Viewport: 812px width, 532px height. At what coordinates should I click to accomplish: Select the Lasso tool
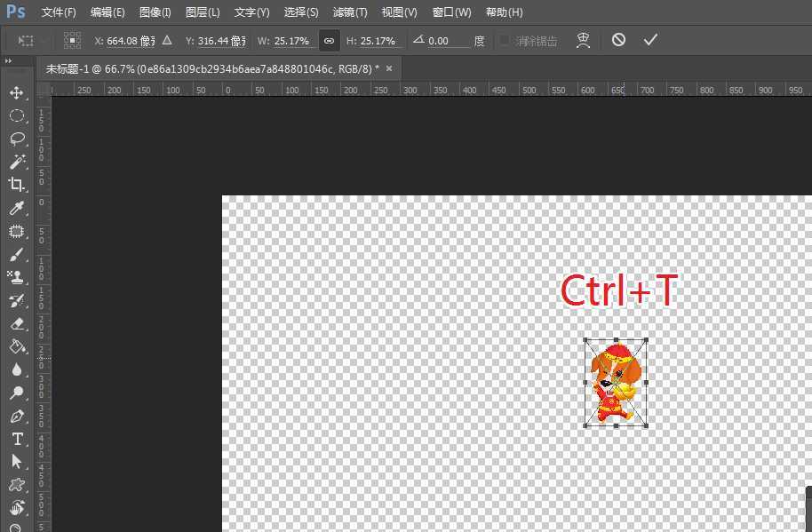click(18, 139)
